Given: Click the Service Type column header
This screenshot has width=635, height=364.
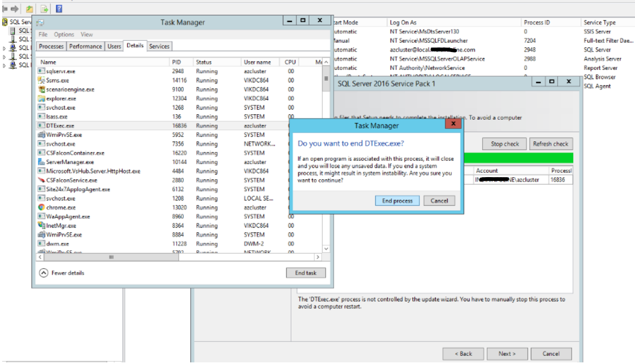Looking at the screenshot, I should [x=607, y=23].
